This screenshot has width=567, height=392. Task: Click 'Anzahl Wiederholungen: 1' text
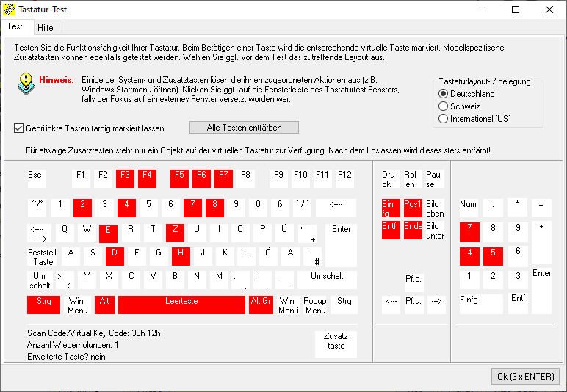[x=73, y=345]
